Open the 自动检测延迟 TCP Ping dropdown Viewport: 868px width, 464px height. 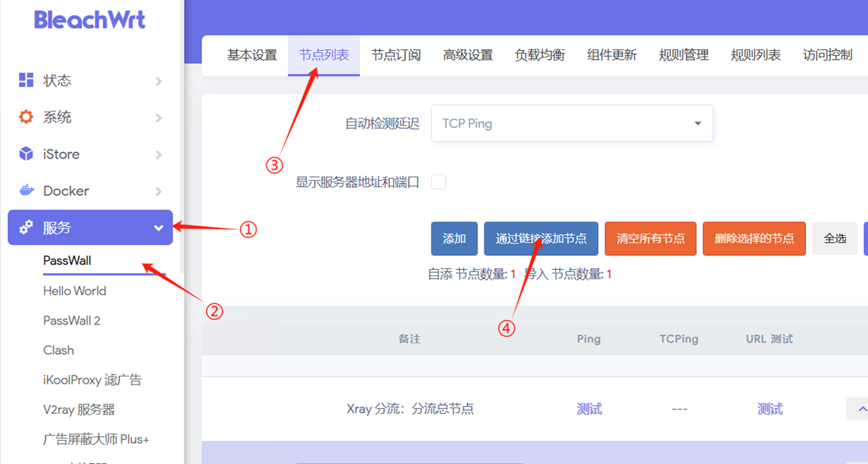coord(571,124)
